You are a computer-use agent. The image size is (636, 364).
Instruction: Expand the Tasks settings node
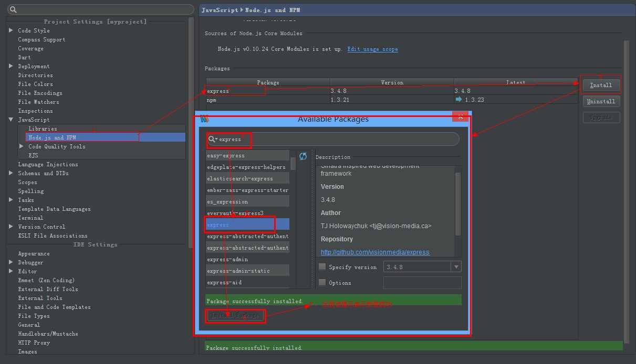pos(11,200)
